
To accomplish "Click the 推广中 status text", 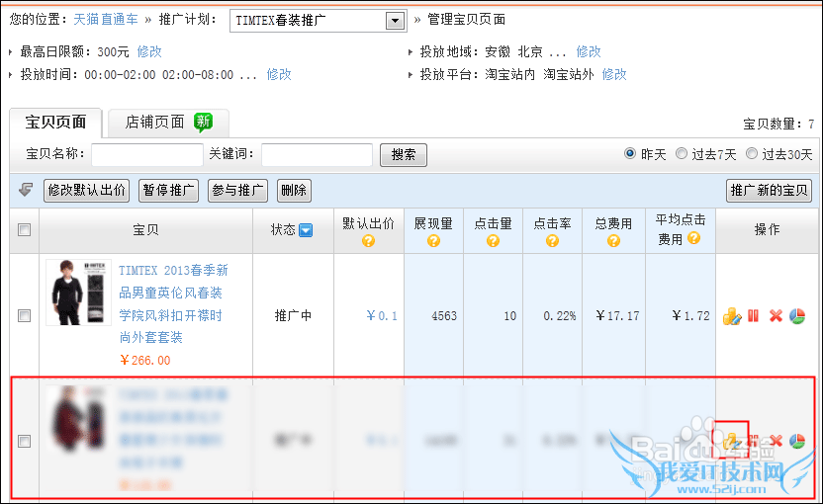I will [x=293, y=315].
